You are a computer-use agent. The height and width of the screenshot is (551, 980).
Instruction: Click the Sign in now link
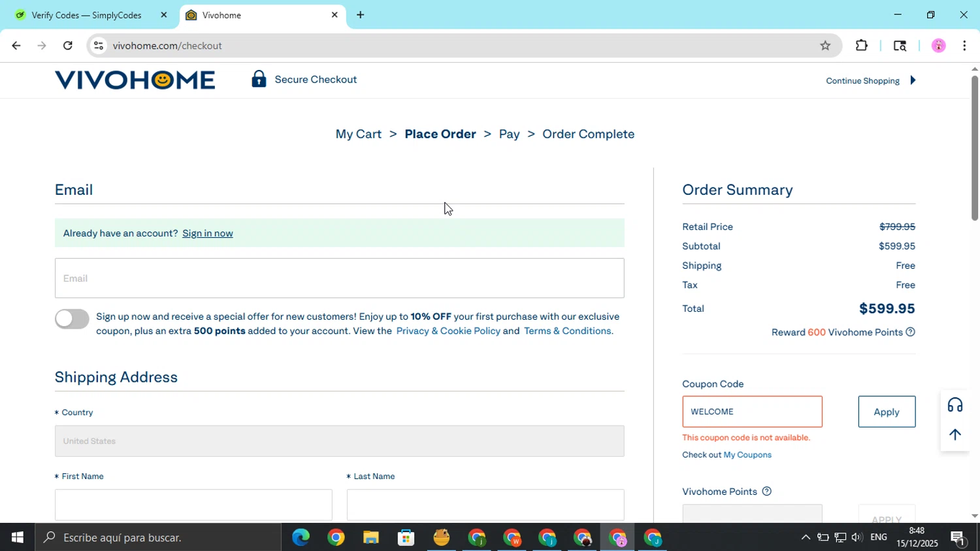tap(207, 233)
